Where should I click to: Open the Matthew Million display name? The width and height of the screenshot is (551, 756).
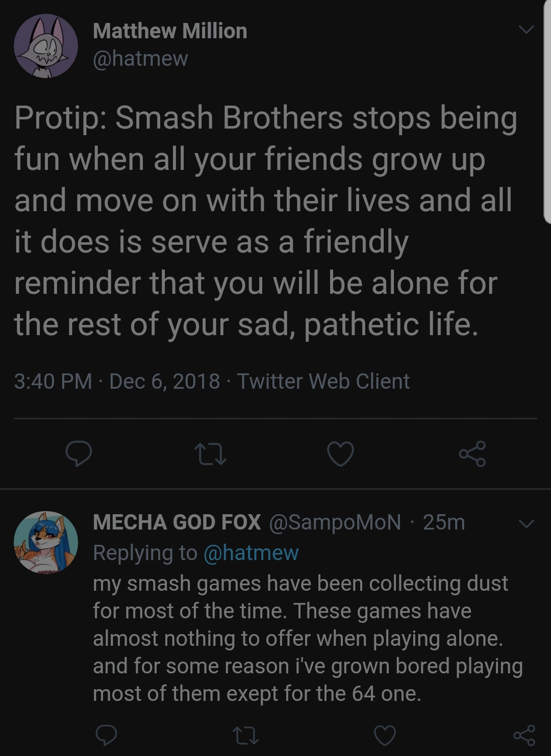170,31
